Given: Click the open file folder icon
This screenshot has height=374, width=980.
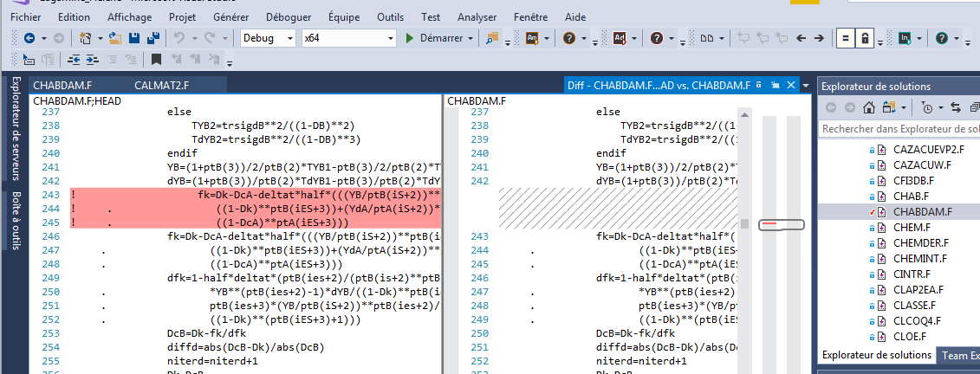Looking at the screenshot, I should [115, 38].
